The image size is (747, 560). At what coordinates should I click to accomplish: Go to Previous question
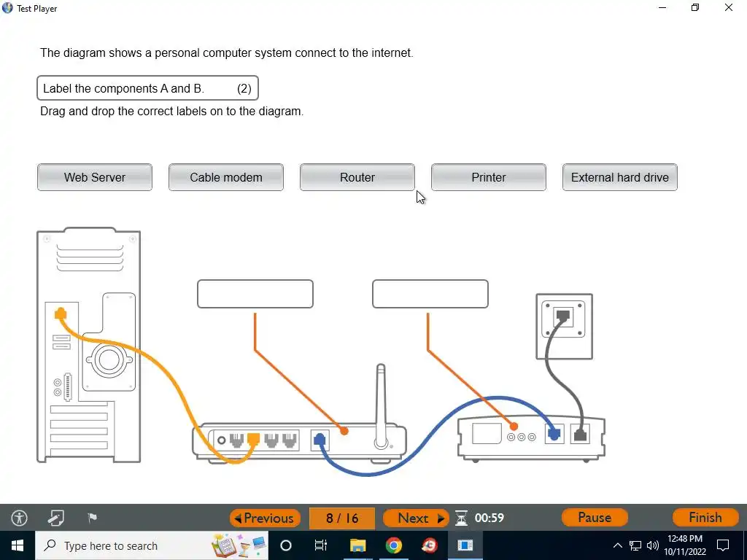click(265, 518)
